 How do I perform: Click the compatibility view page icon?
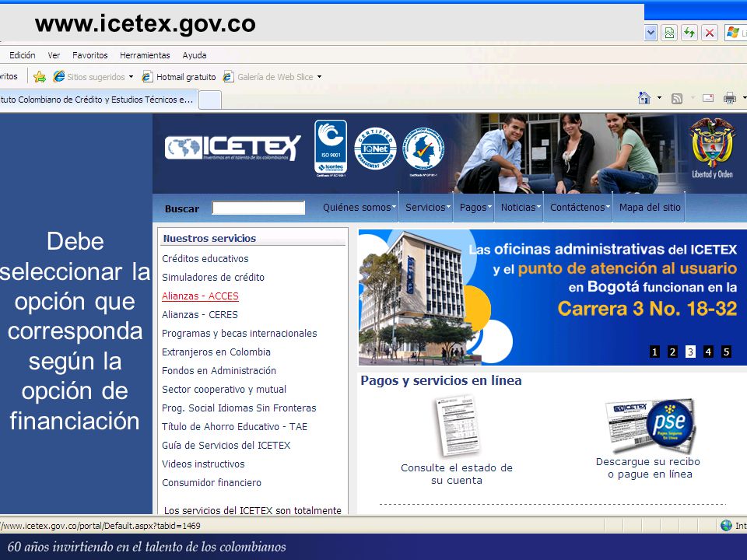tap(669, 33)
